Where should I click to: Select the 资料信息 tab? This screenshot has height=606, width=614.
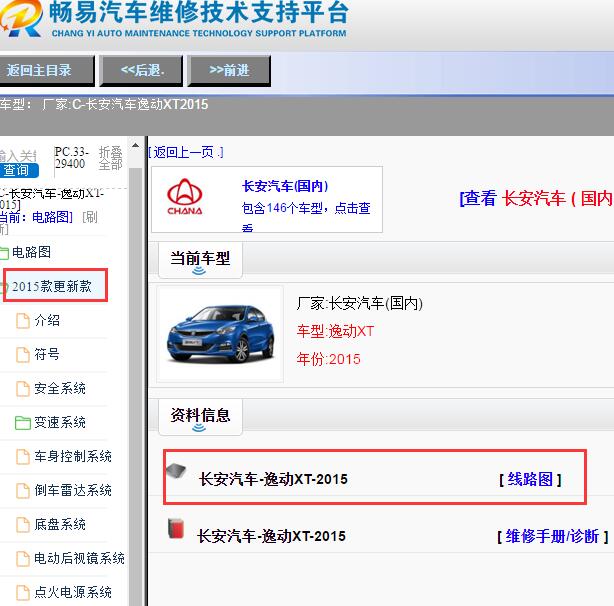pos(200,417)
